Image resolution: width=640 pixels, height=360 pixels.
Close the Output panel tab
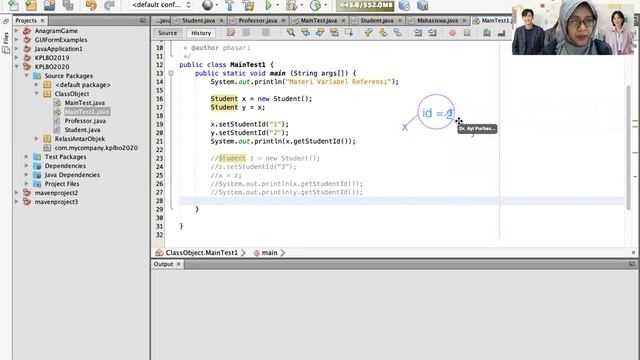(x=178, y=264)
